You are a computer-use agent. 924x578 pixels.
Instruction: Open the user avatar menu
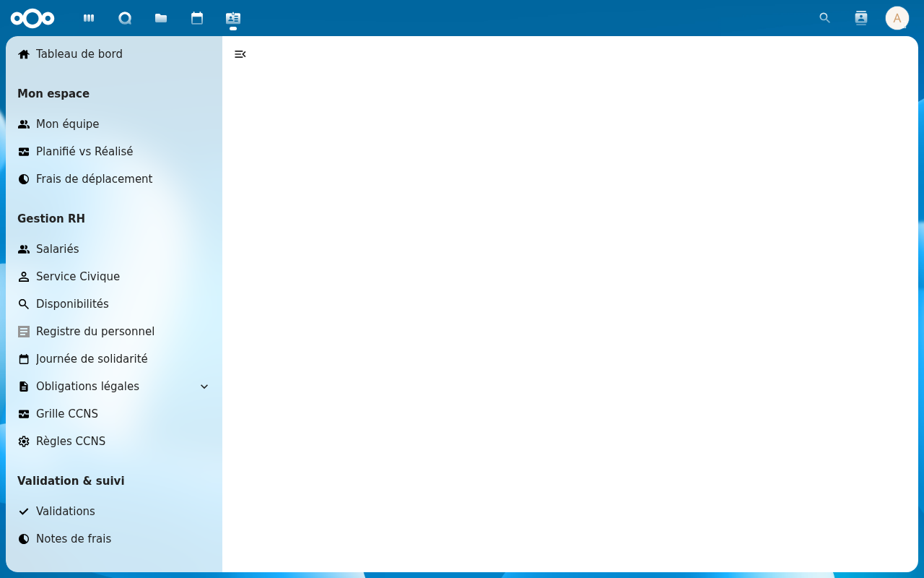pos(897,18)
